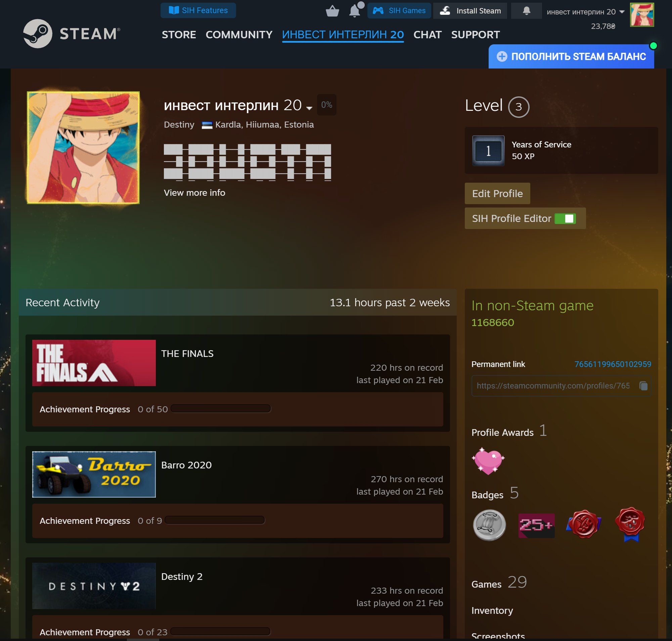Click the Steam logo in the header
Image resolution: width=672 pixels, height=641 pixels.
(x=72, y=34)
